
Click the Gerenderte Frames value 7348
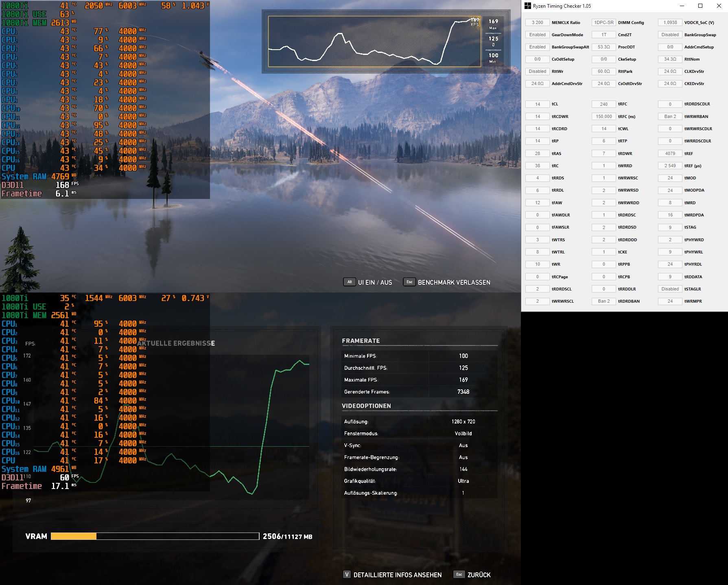click(463, 392)
